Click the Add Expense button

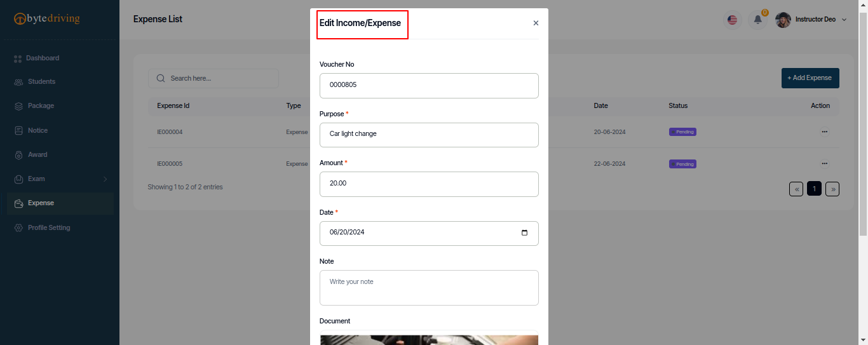pos(810,78)
